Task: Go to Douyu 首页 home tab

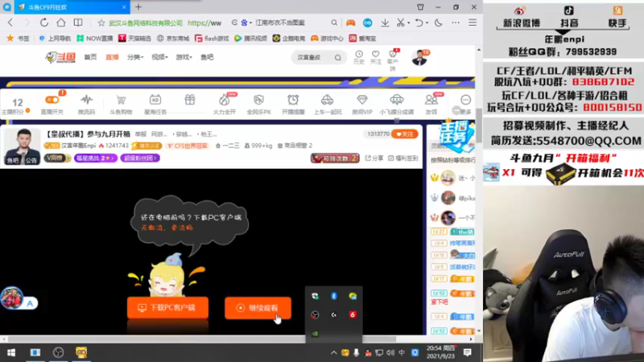Action: (90, 57)
